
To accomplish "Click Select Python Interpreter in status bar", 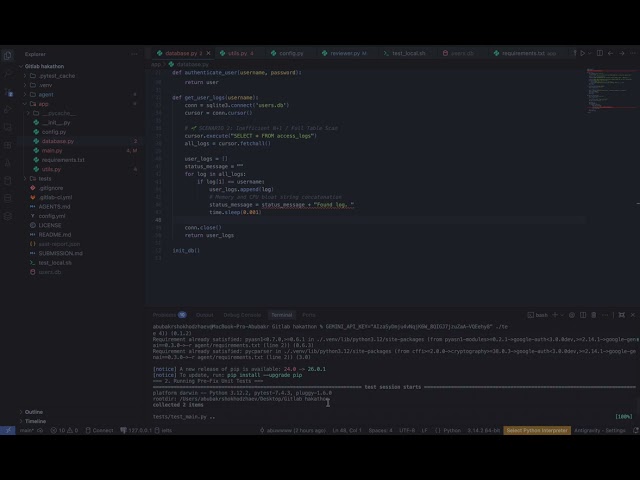I will point(537,430).
